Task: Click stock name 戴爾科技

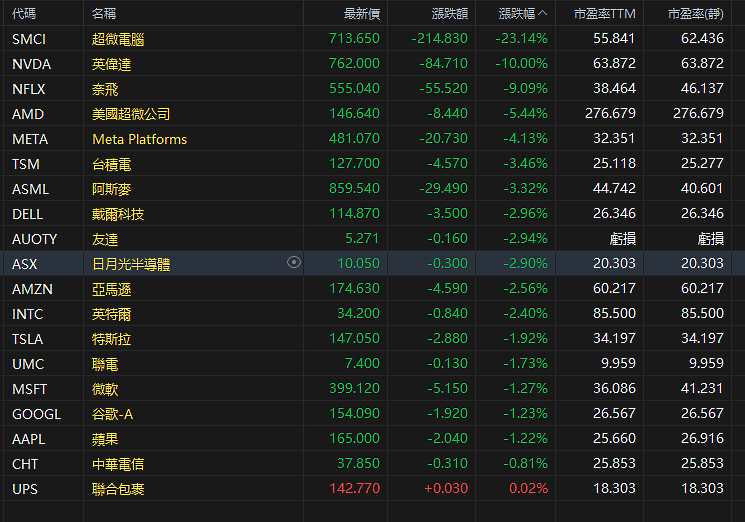Action: pyautogui.click(x=118, y=214)
